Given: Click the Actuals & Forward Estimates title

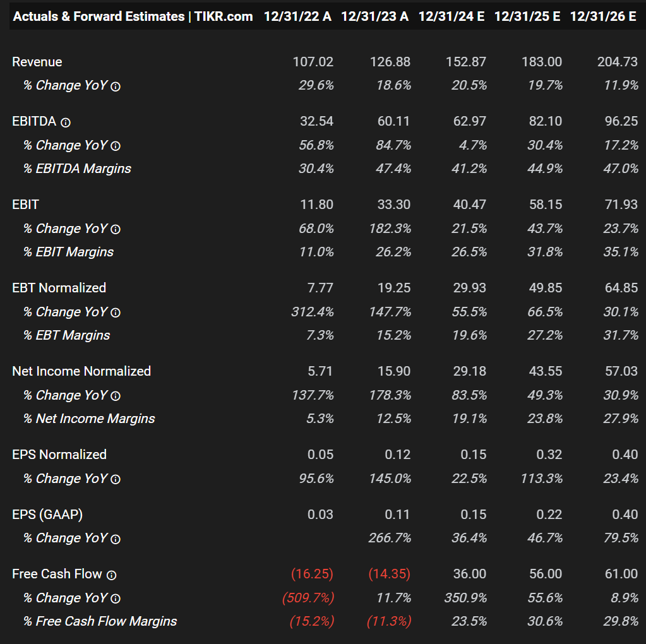Looking at the screenshot, I should (x=133, y=16).
